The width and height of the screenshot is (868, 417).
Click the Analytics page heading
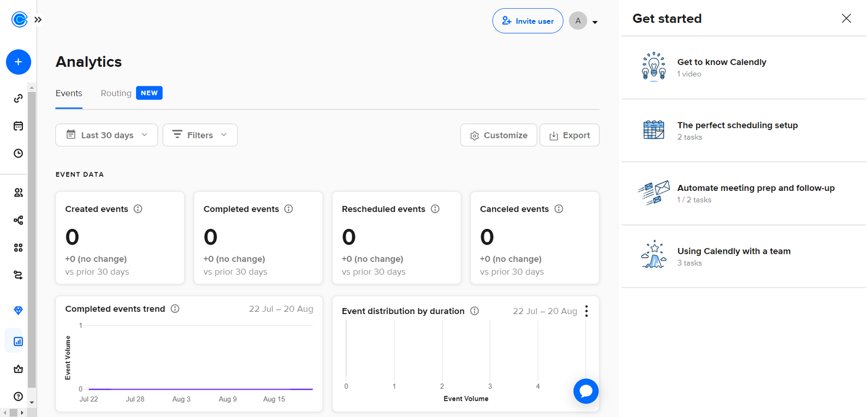88,62
